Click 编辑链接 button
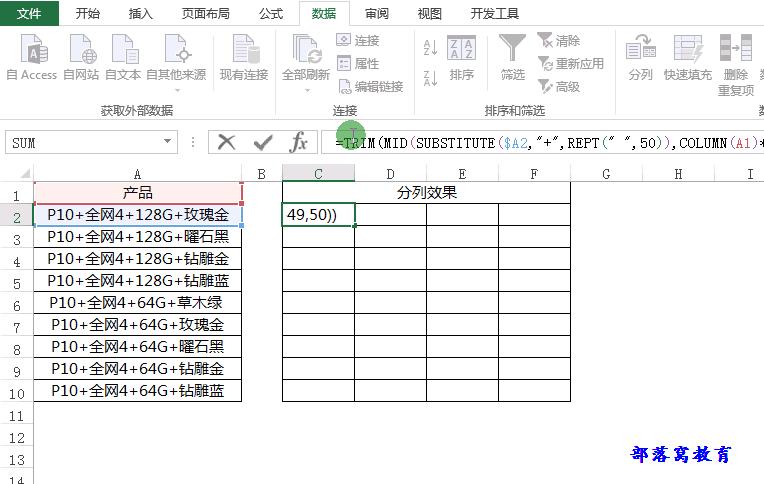 pyautogui.click(x=370, y=87)
